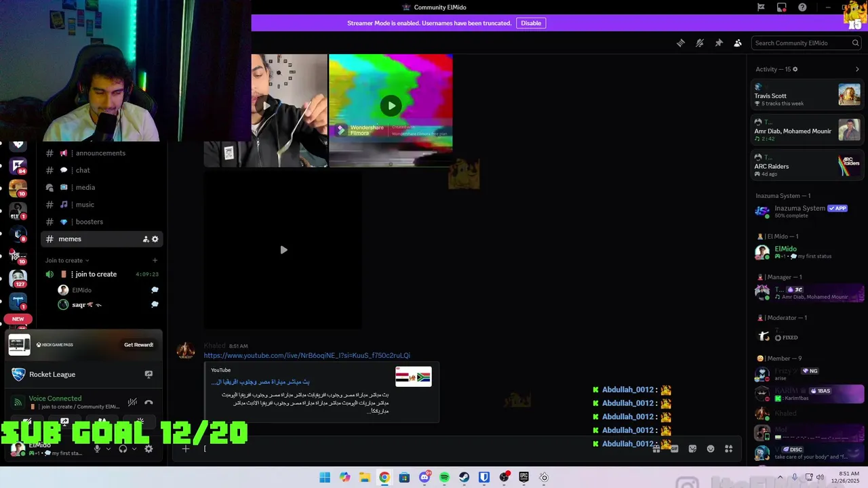868x488 pixels.
Task: Open the apps launcher icon in message bar
Action: tap(729, 449)
